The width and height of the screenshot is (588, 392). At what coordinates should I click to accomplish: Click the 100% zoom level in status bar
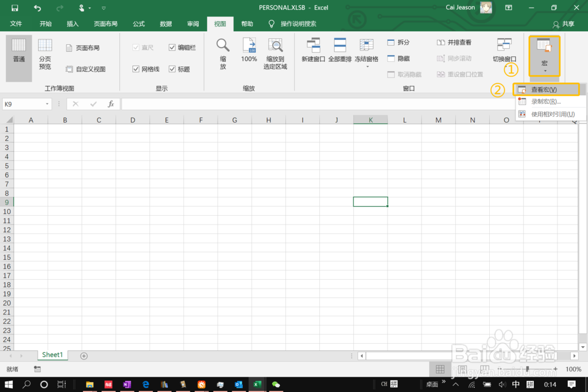point(573,369)
